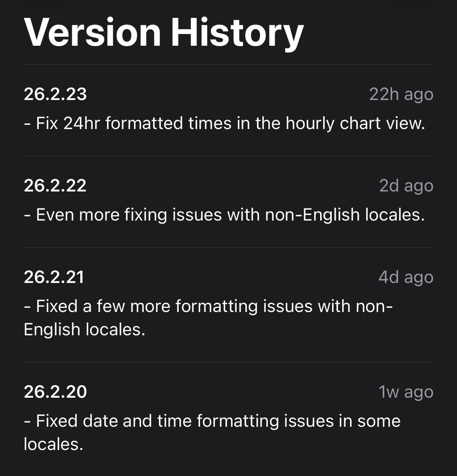Tap the wrapped "English locales." line under 26.2.21
The width and height of the screenshot is (457, 476).
click(85, 329)
